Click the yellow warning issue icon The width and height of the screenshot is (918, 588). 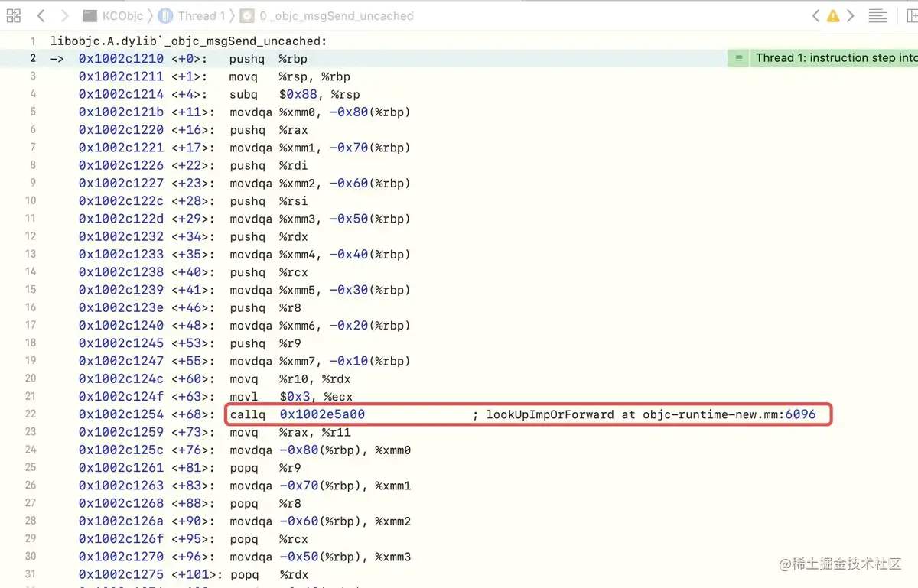point(833,16)
